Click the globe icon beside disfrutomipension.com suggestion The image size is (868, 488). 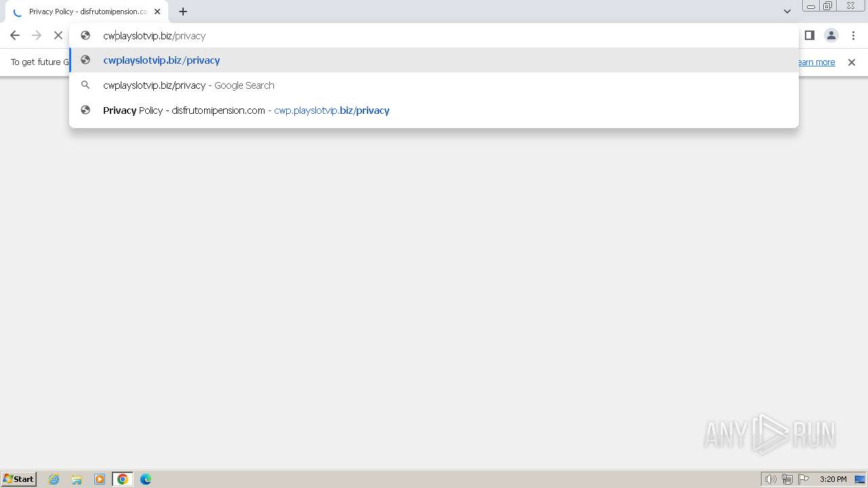click(x=85, y=110)
